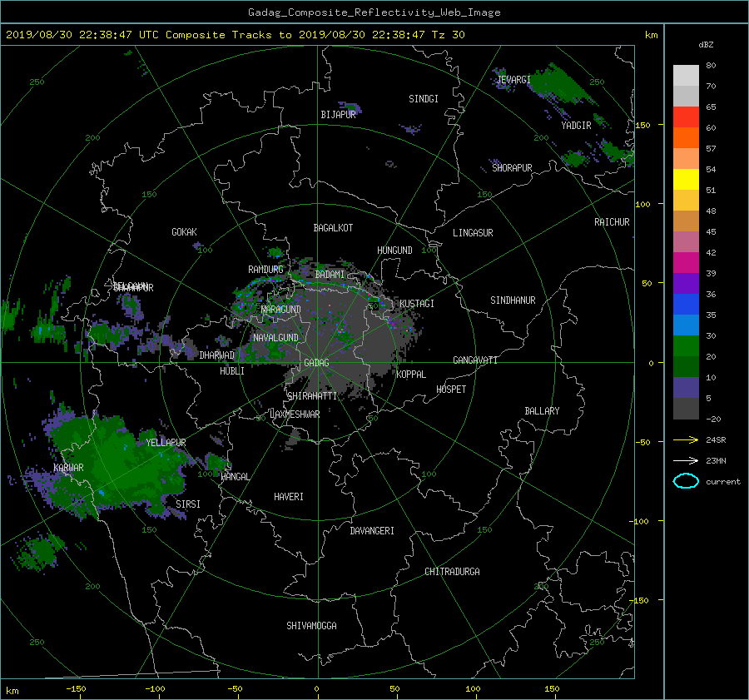This screenshot has width=749, height=700.
Task: Click the HUBLI label
Action: (232, 371)
